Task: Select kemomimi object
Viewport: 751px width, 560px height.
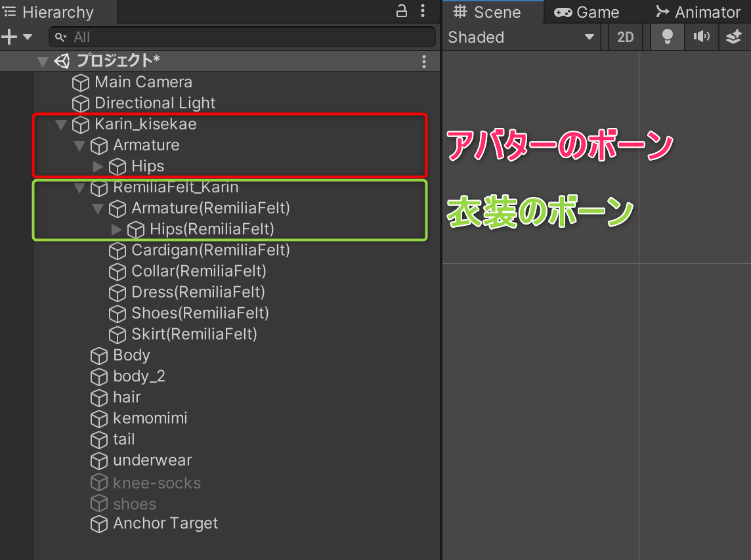Action: [150, 418]
